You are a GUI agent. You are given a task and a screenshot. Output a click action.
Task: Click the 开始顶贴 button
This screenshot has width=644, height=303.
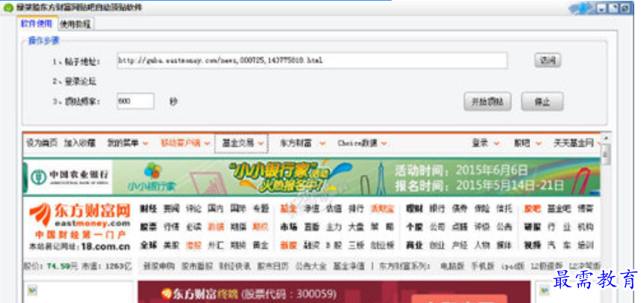click(x=487, y=101)
